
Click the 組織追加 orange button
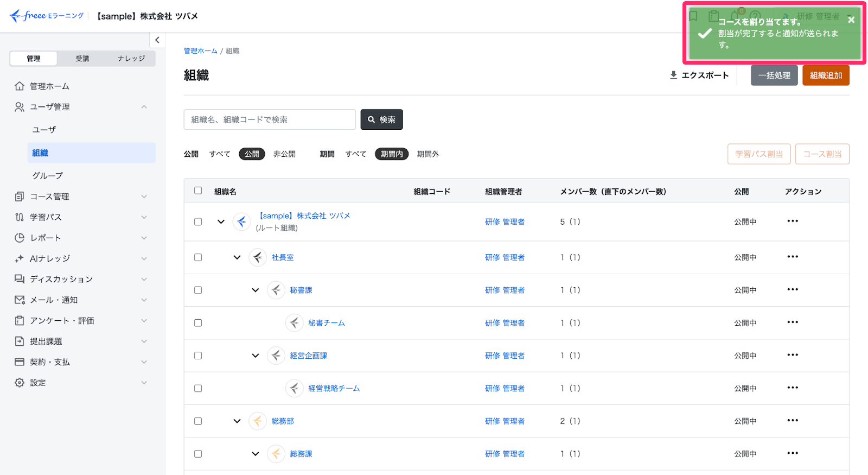826,75
